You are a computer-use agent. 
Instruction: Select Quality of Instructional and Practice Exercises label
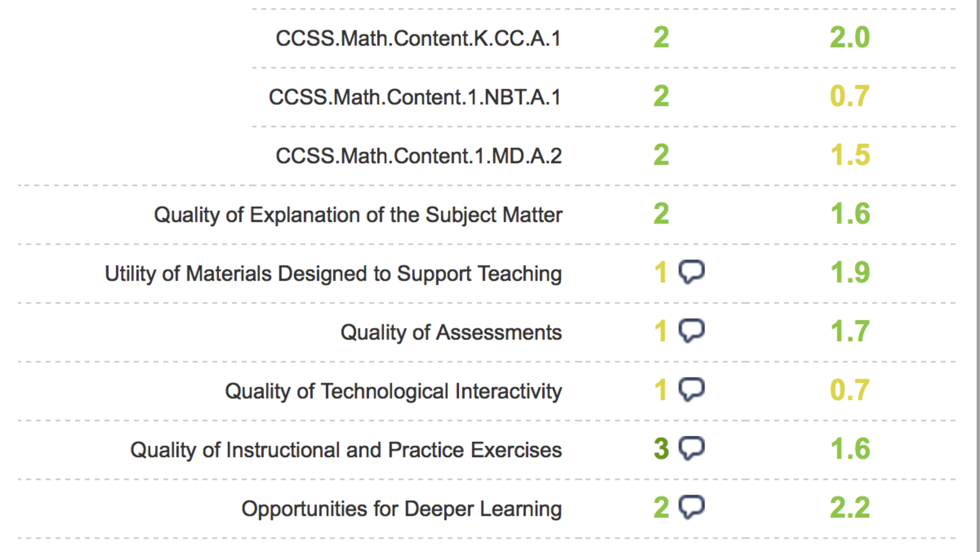pyautogui.click(x=346, y=450)
